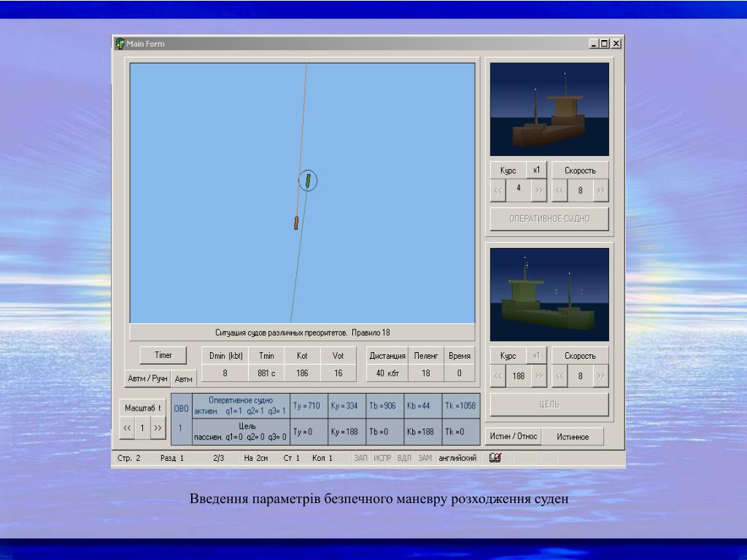Click the Оперативное судно row label cell
The height and width of the screenshot is (560, 747).
(241, 406)
